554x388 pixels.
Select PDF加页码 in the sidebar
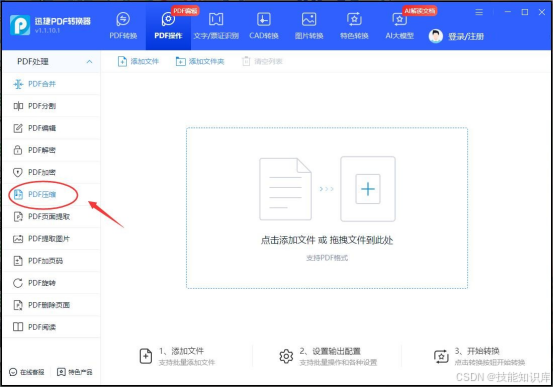tap(51, 261)
